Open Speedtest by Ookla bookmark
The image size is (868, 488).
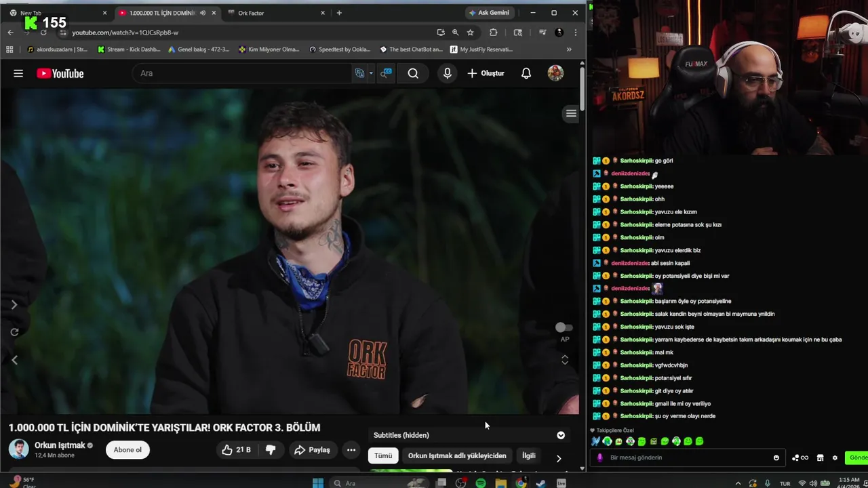(339, 49)
